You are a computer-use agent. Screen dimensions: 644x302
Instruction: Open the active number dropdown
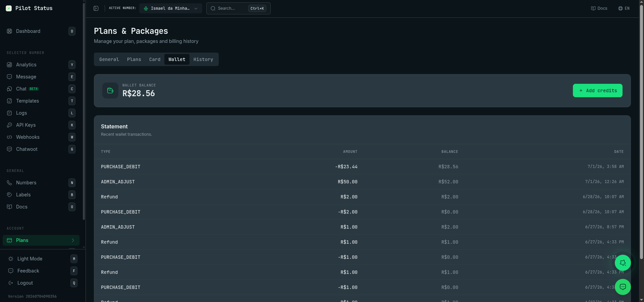(171, 8)
